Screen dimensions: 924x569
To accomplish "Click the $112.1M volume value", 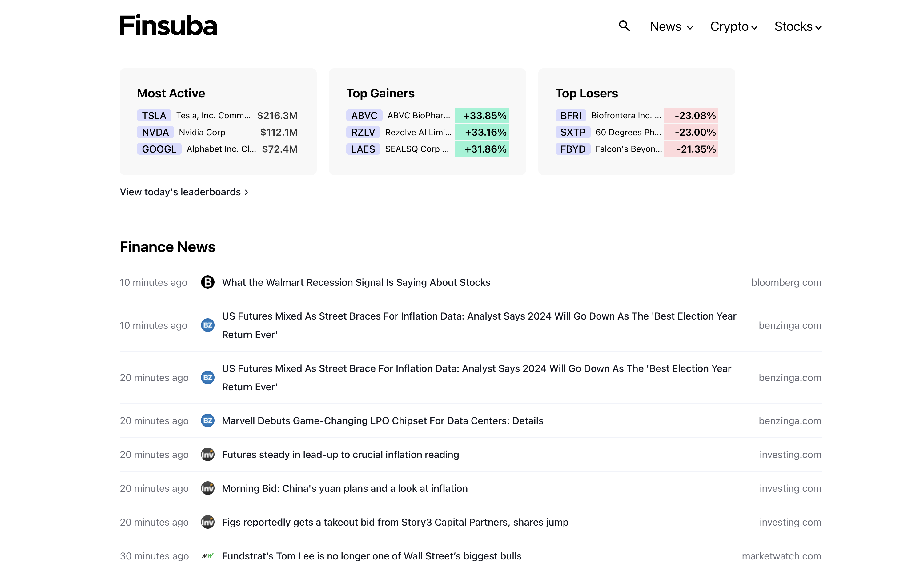I will click(x=279, y=132).
